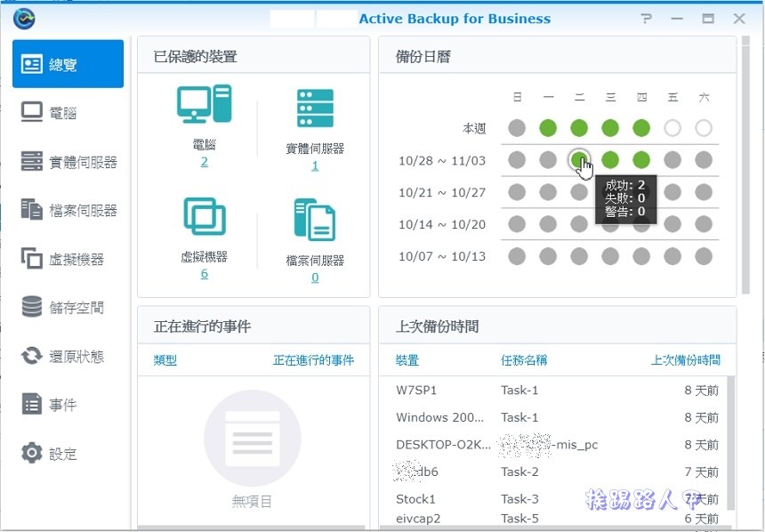Click this week's Friday empty dot
765x532 pixels.
pyautogui.click(x=672, y=128)
